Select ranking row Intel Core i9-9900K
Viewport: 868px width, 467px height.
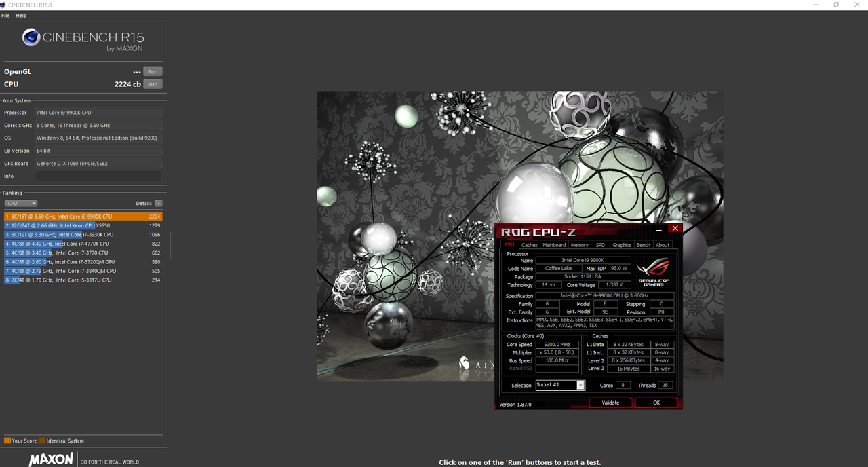coord(83,217)
